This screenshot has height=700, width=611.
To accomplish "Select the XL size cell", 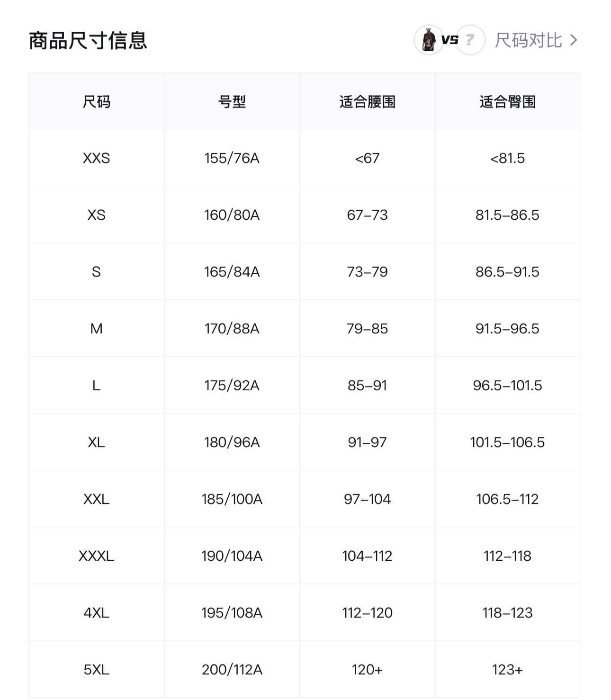I will tap(97, 442).
